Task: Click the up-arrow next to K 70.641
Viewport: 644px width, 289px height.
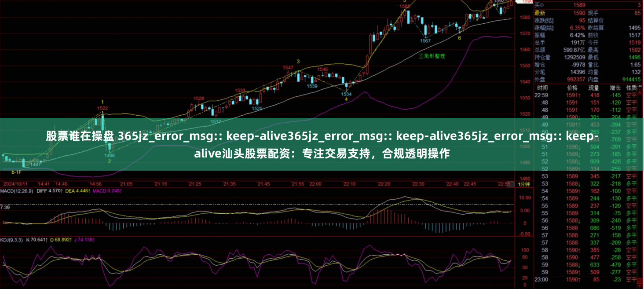Action: (46, 239)
